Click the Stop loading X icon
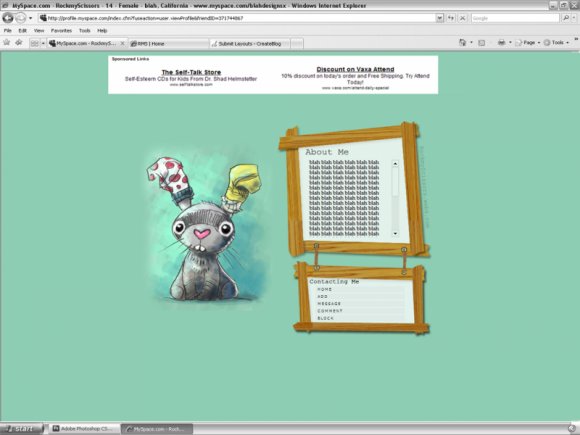This screenshot has height=435, width=580. (463, 18)
